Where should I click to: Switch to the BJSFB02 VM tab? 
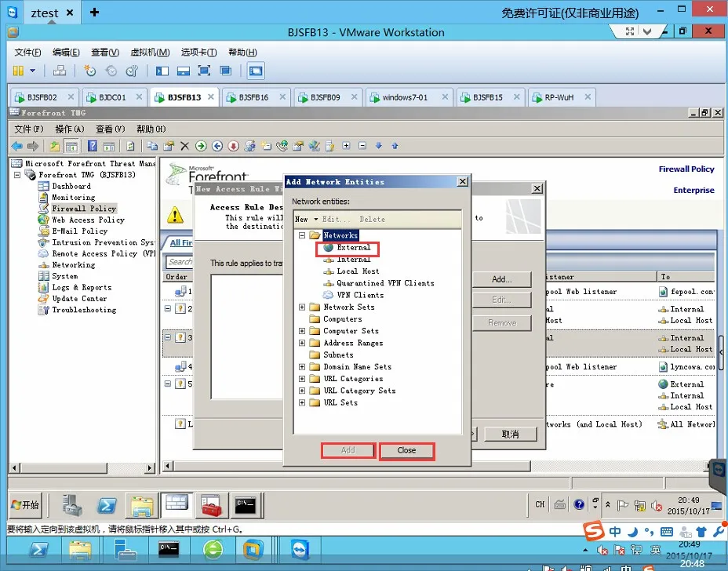[x=45, y=97]
